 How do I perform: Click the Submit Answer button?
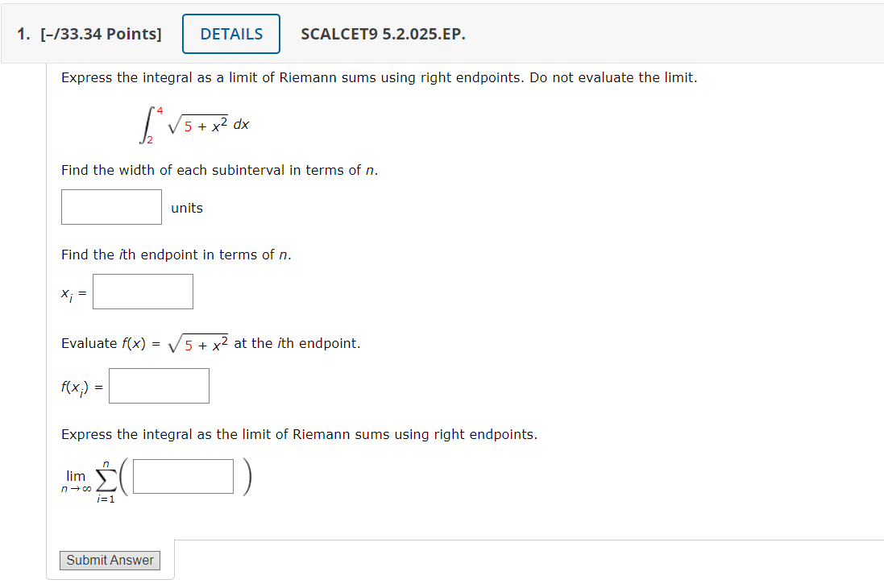(x=110, y=560)
